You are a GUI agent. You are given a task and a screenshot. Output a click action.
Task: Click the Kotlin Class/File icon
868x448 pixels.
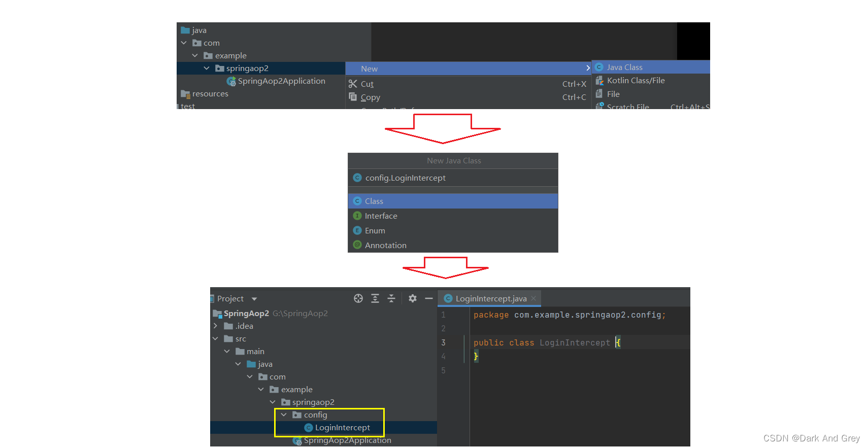tap(599, 80)
